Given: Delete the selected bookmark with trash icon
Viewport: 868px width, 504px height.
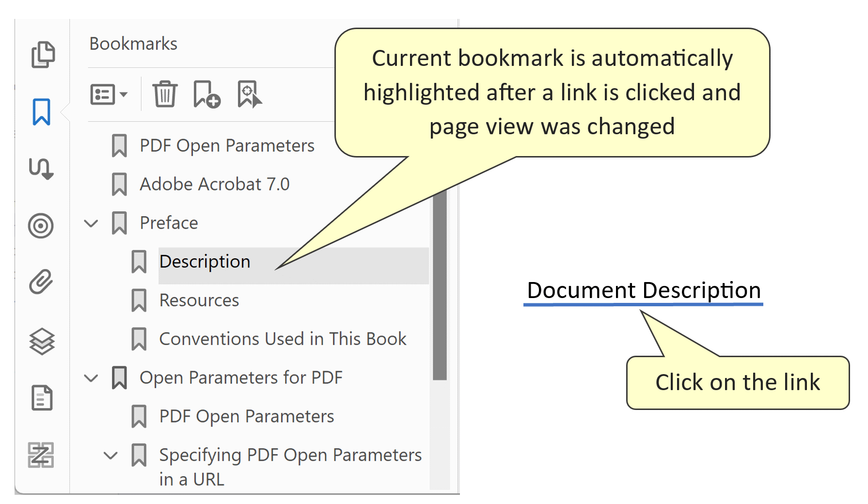Looking at the screenshot, I should click(165, 95).
